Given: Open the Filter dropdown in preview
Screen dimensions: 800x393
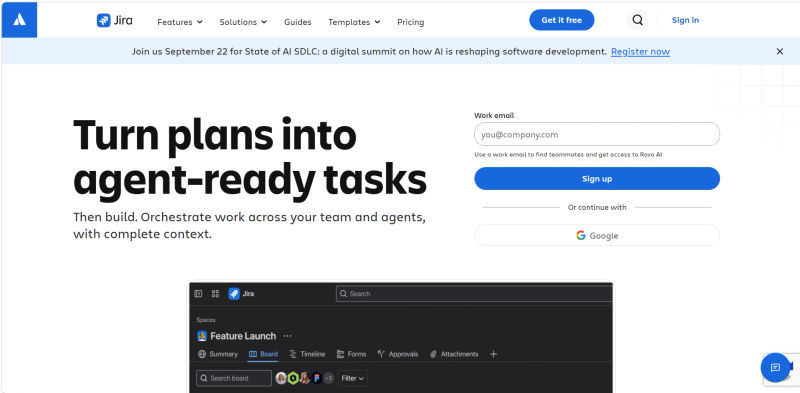Looking at the screenshot, I should (353, 378).
